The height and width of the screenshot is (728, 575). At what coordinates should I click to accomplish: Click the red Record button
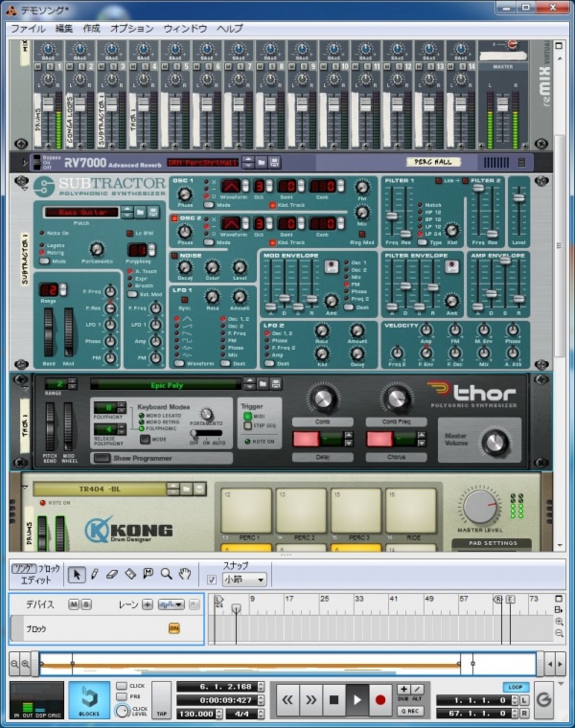tap(380, 700)
